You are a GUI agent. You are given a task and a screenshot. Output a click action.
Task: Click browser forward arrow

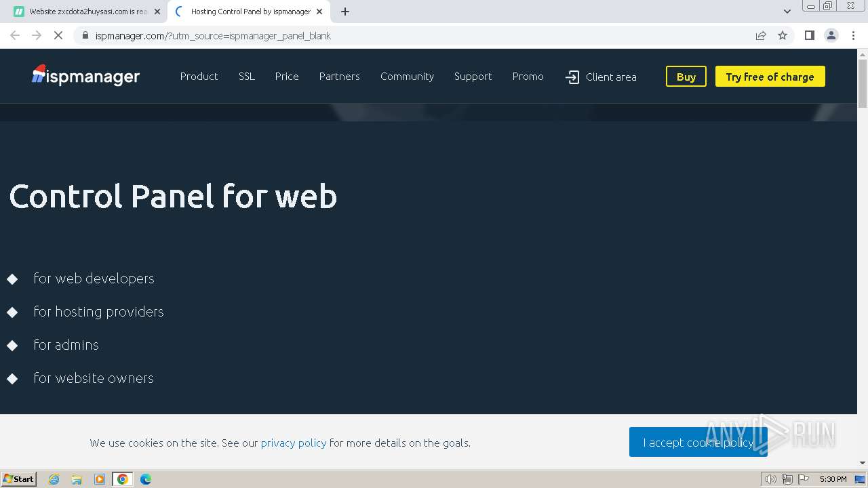click(x=37, y=35)
